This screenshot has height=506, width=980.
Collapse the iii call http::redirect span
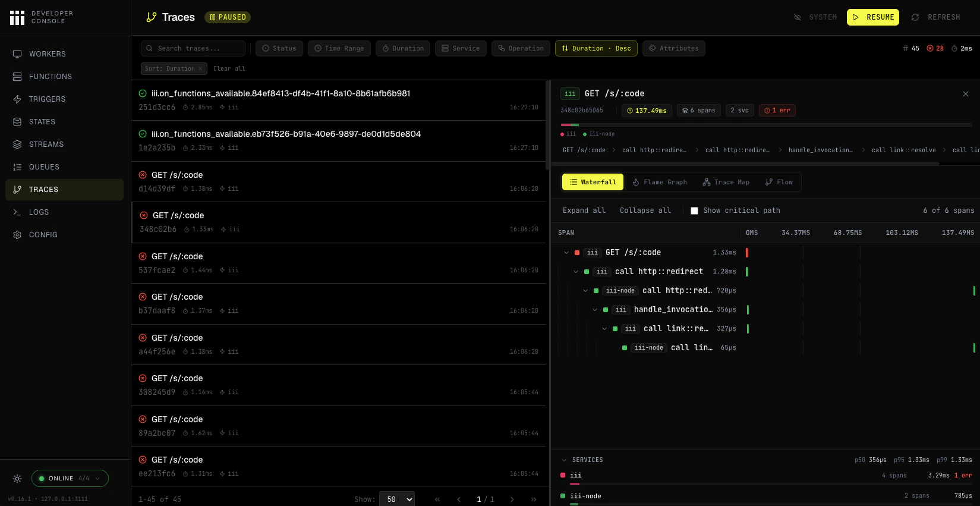click(576, 272)
